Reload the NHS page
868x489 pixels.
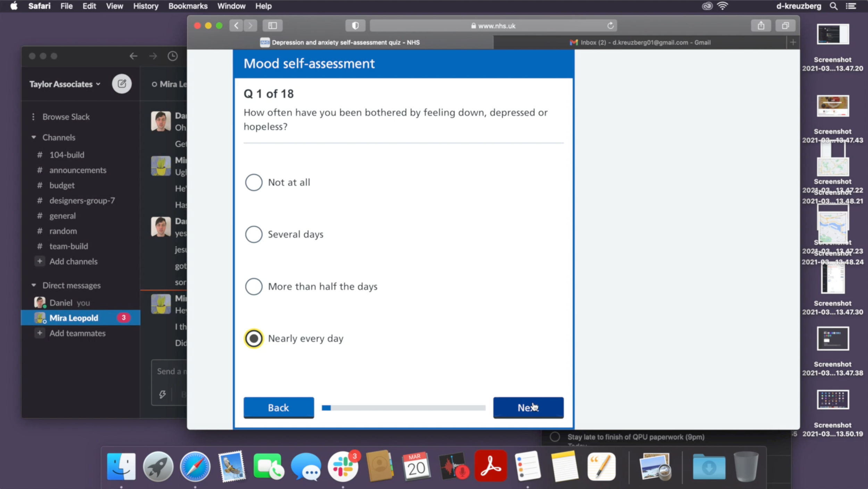[x=610, y=26]
